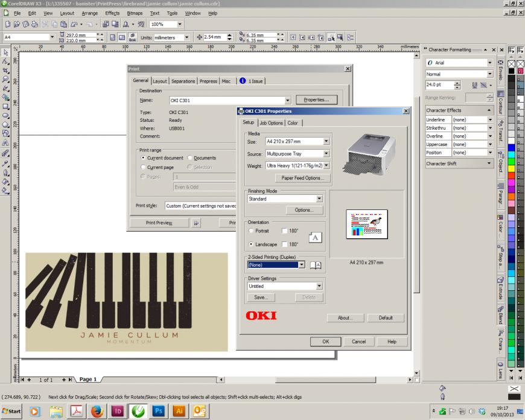Open the Media Size dropdown

tap(326, 141)
